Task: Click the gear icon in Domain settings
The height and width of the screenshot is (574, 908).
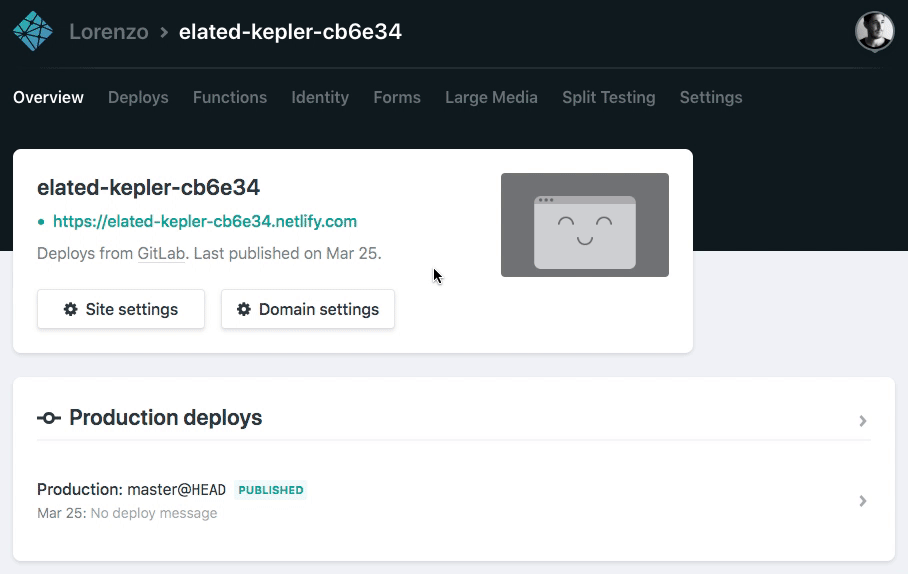Action: click(244, 309)
